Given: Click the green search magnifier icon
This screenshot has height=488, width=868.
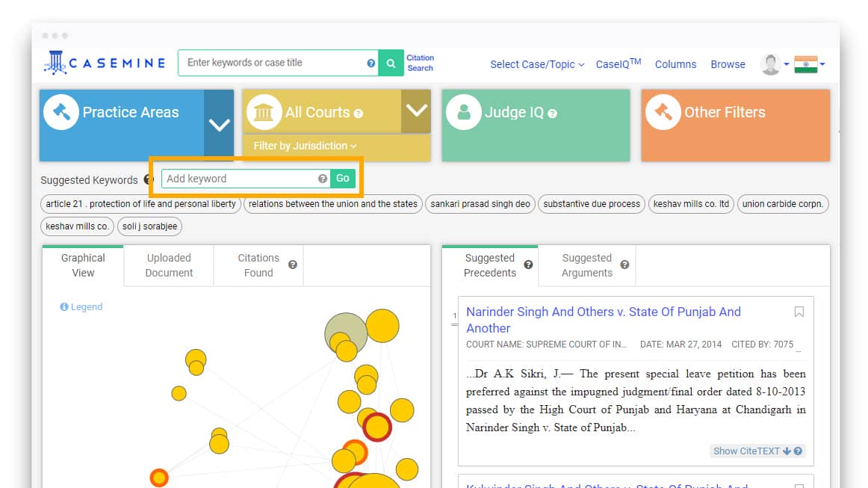Looking at the screenshot, I should point(391,63).
